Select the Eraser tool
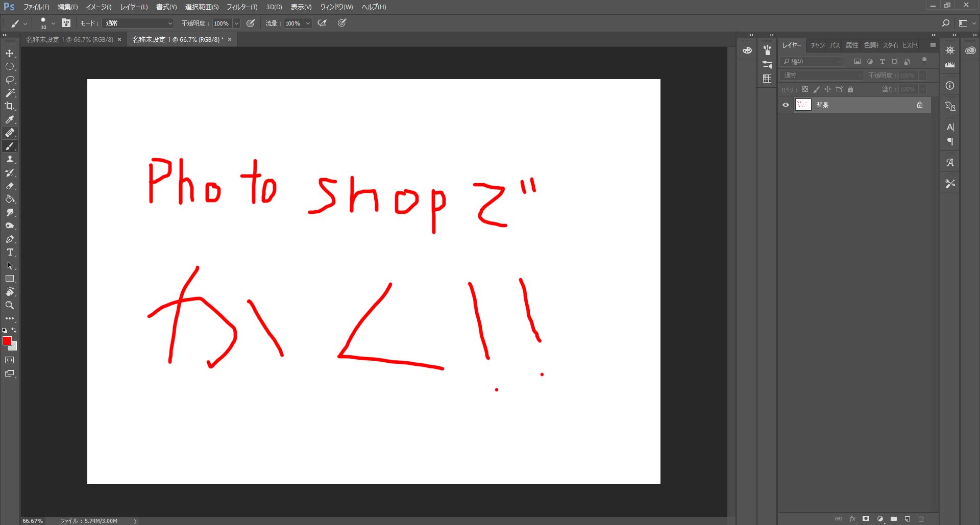This screenshot has width=980, height=525. tap(10, 186)
